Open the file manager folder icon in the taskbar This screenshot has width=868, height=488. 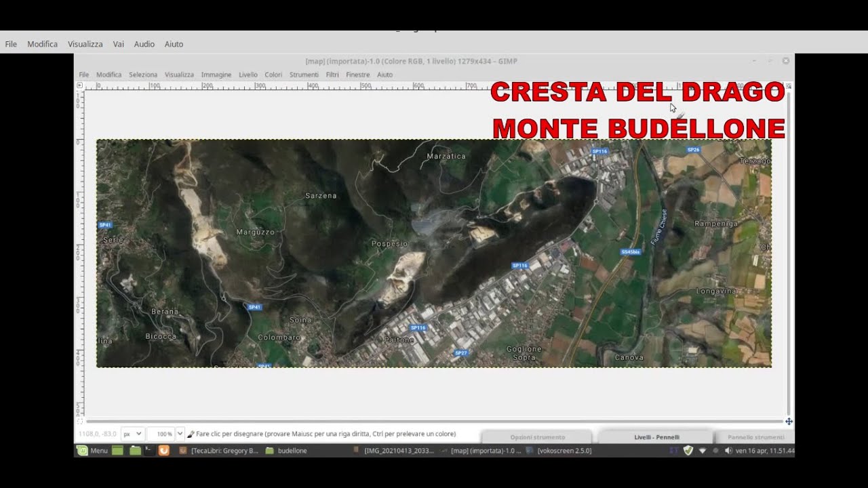click(135, 450)
